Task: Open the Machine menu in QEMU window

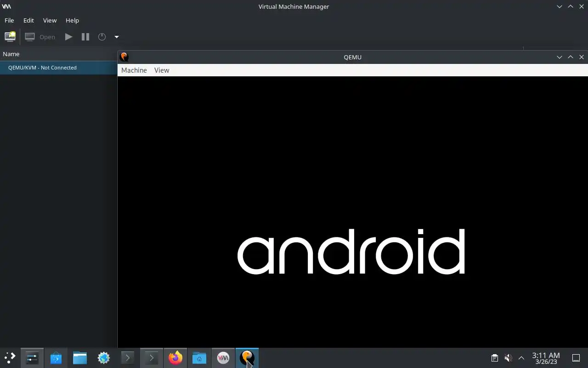Action: (134, 70)
